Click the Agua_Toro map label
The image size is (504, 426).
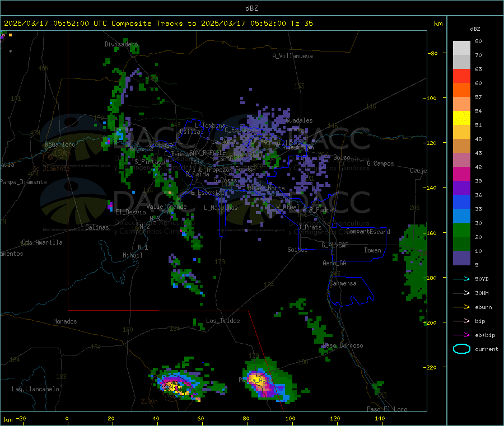point(60,145)
